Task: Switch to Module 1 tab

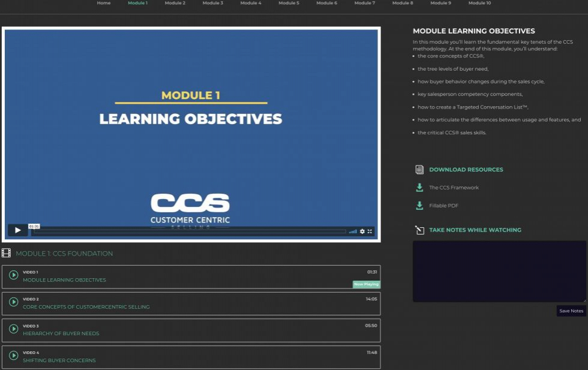Action: [137, 3]
